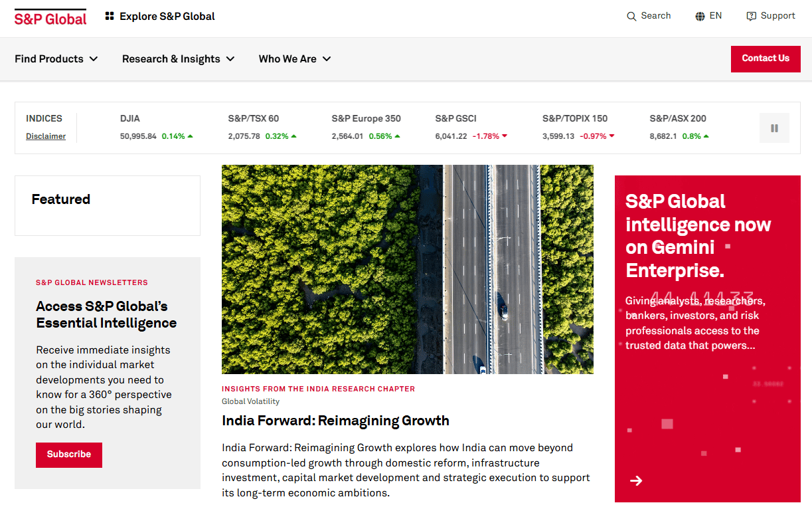
Task: Open the Explore S&P Global grid icon
Action: click(x=110, y=16)
